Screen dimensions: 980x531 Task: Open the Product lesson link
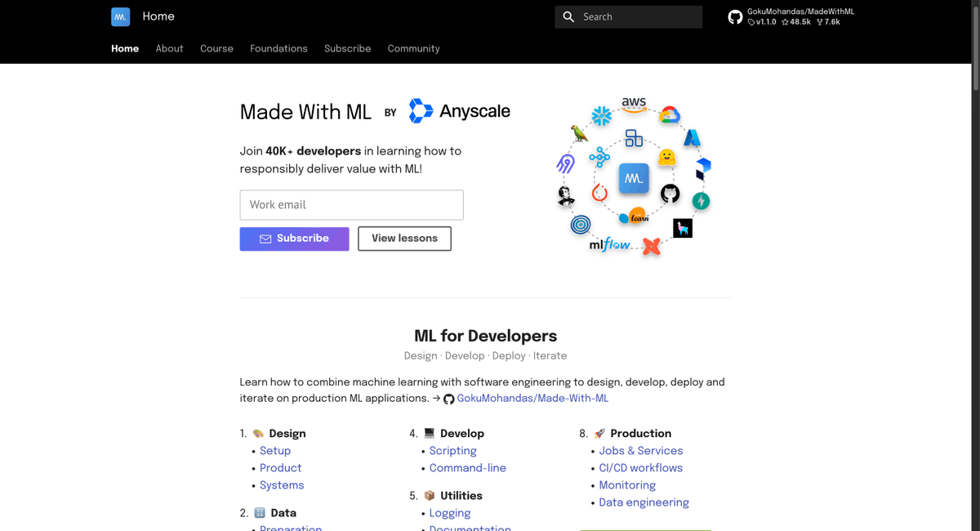tap(280, 468)
